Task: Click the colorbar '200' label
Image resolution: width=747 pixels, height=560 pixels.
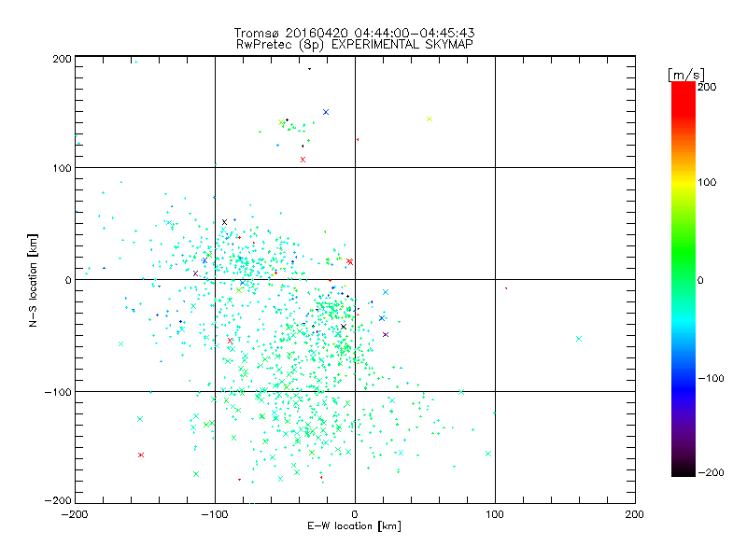Action: coord(707,87)
